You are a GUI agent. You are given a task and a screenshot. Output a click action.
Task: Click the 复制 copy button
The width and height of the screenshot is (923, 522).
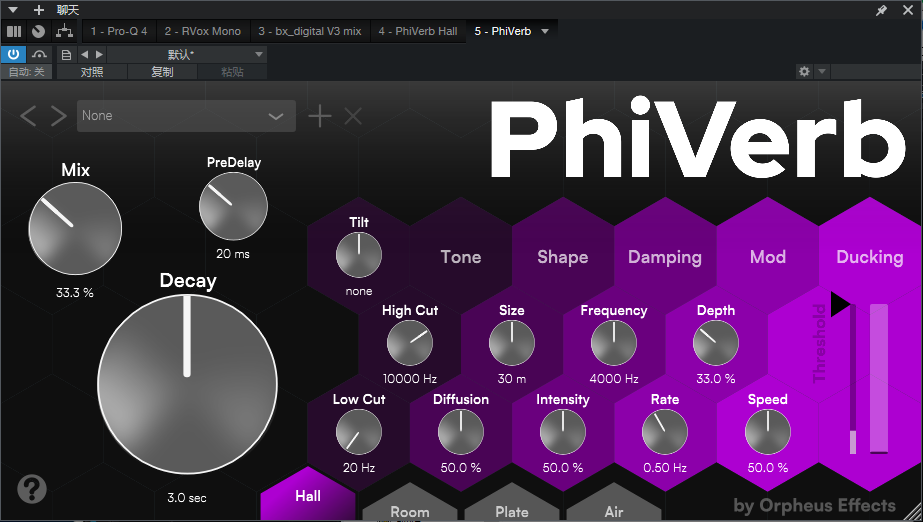(162, 72)
